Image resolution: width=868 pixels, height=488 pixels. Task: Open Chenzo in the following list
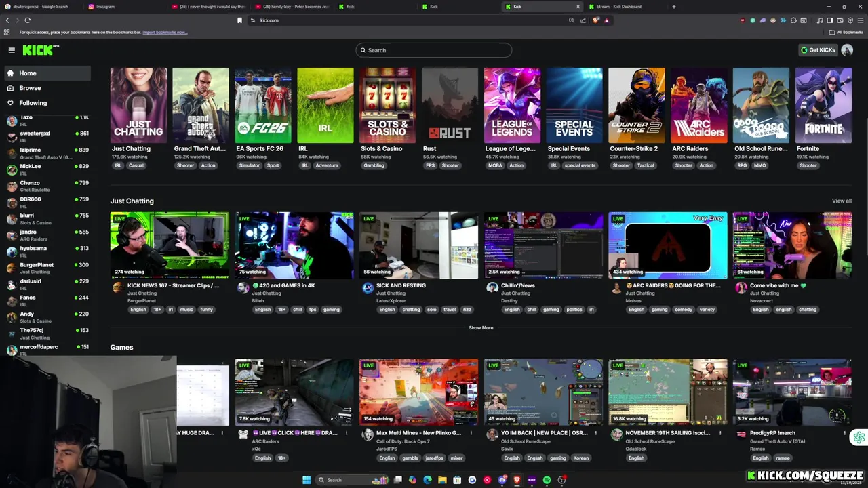[x=46, y=186]
